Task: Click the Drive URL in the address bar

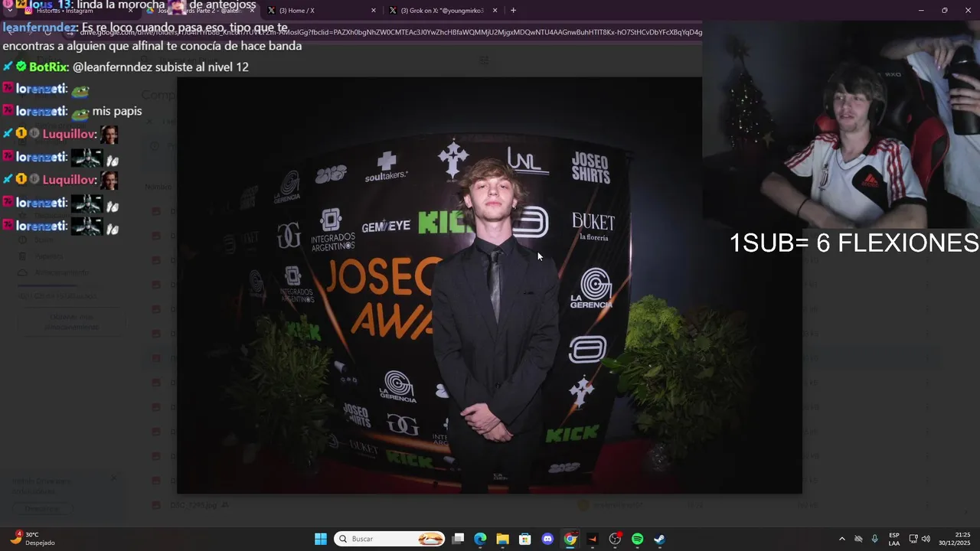Action: 390,33
